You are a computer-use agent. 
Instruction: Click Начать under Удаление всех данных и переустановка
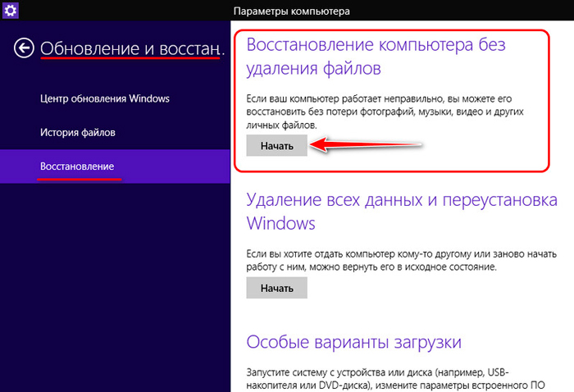click(x=277, y=288)
